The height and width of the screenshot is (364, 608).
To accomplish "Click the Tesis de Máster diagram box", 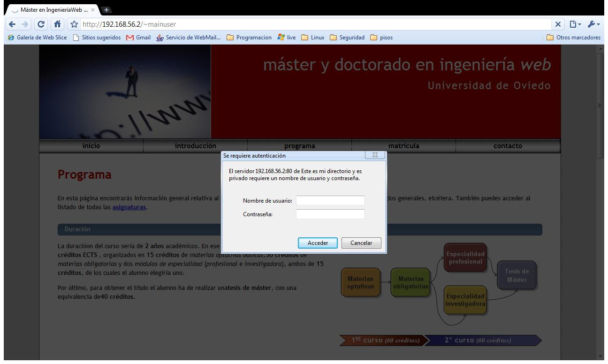I will pyautogui.click(x=517, y=275).
